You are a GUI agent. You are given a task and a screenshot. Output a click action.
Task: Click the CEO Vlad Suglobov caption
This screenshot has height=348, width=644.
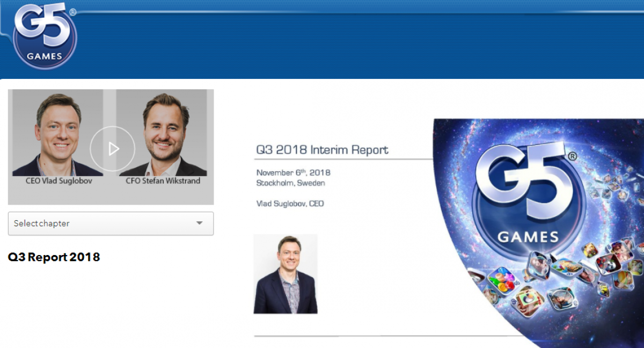(59, 181)
